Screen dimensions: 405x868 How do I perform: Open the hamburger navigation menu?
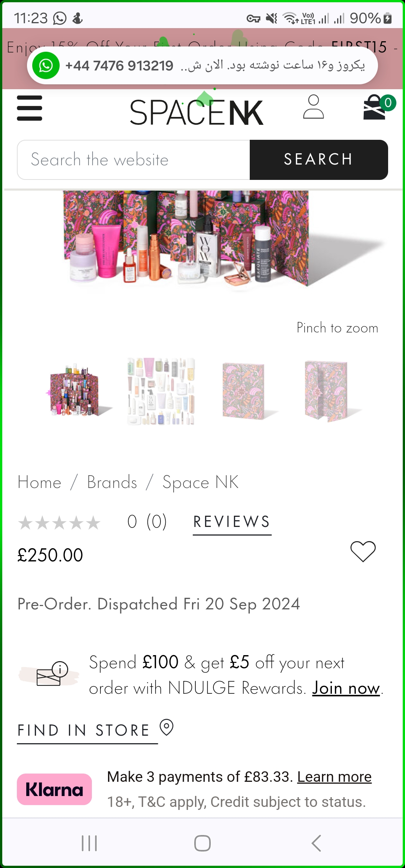pos(30,108)
